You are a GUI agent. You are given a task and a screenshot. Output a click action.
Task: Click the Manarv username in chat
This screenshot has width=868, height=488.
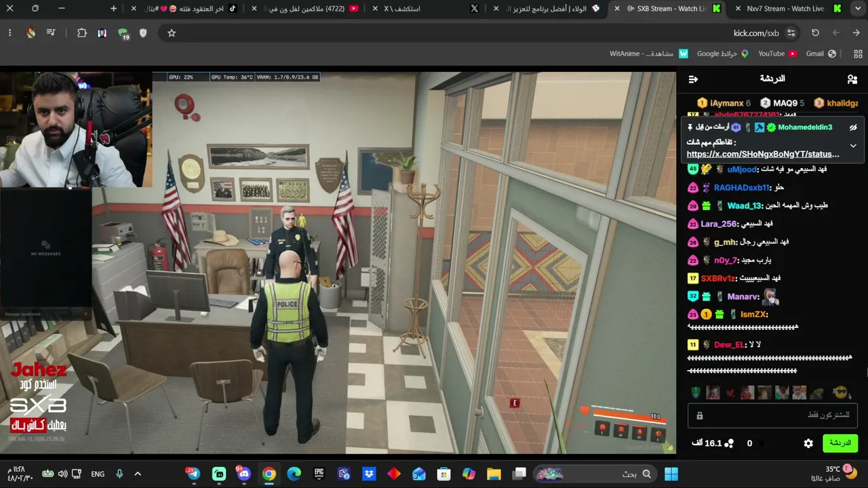pos(743,297)
